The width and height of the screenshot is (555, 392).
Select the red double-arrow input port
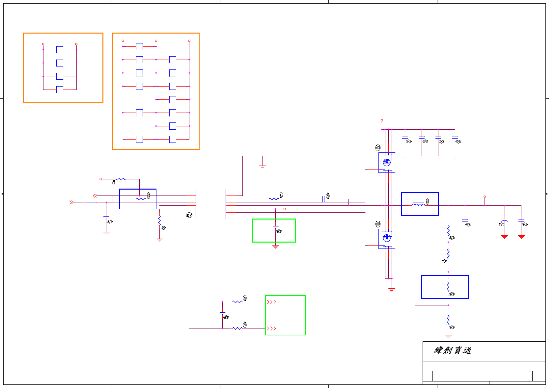(x=71, y=202)
